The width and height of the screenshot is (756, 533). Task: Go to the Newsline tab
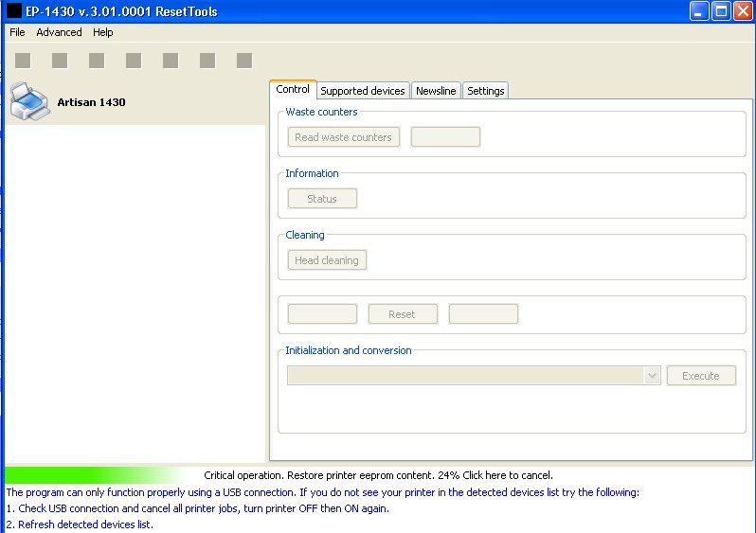pyautogui.click(x=436, y=91)
